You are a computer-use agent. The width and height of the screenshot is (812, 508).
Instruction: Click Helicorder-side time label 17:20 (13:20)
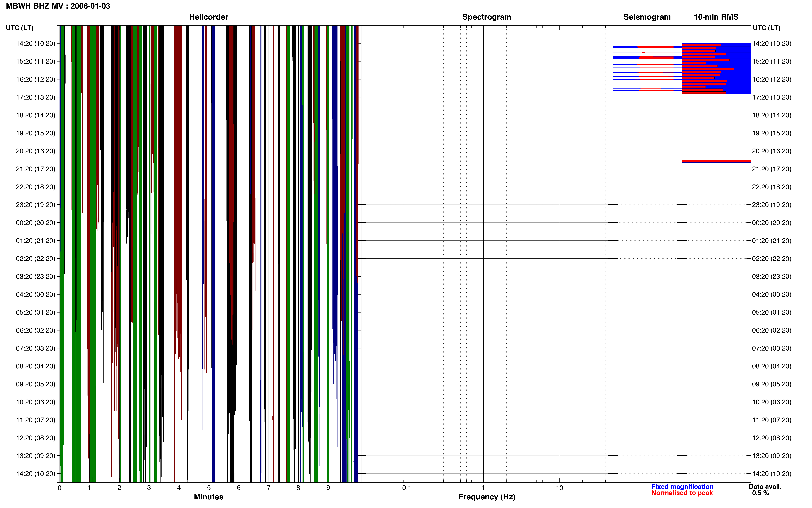[36, 97]
